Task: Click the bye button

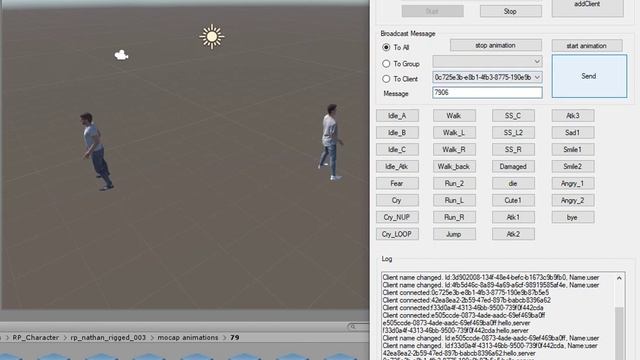Action: click(573, 218)
